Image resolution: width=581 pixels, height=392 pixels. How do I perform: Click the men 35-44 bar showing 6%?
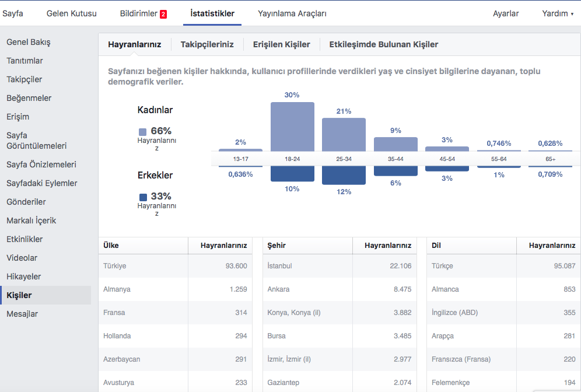click(395, 171)
